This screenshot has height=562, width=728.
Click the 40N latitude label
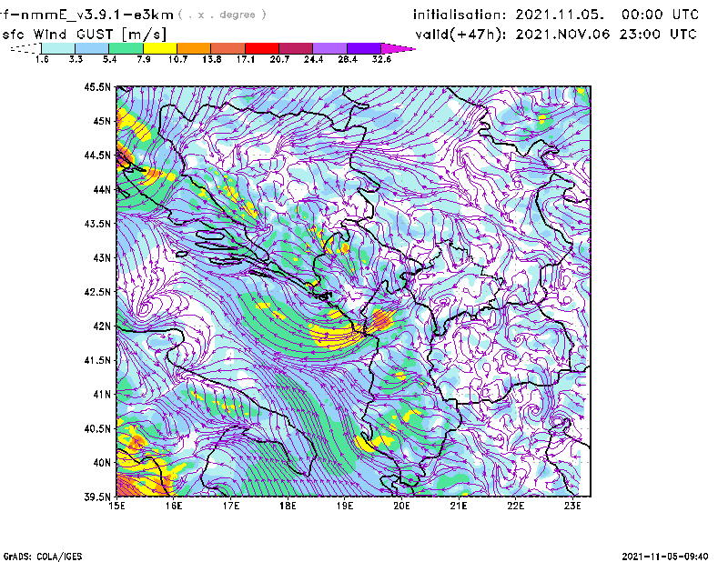click(x=102, y=463)
